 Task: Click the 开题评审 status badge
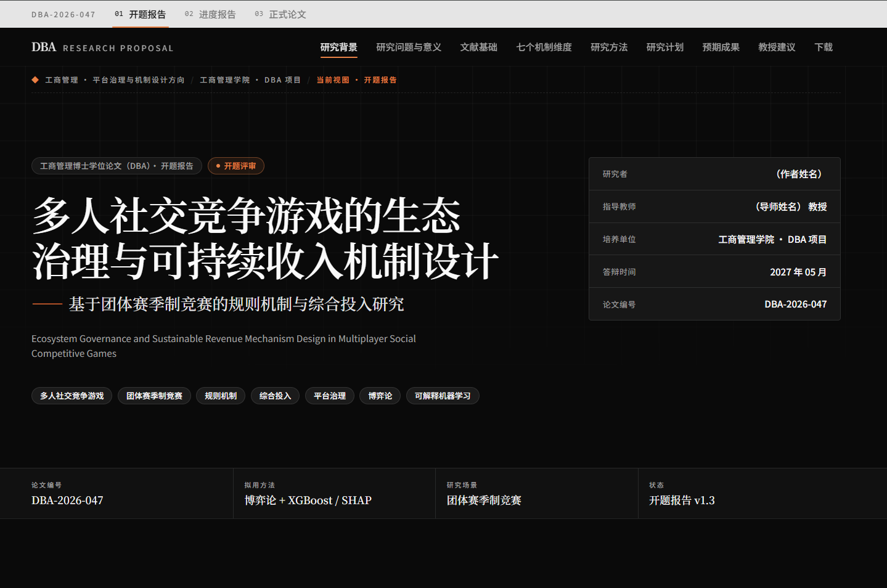pyautogui.click(x=236, y=166)
